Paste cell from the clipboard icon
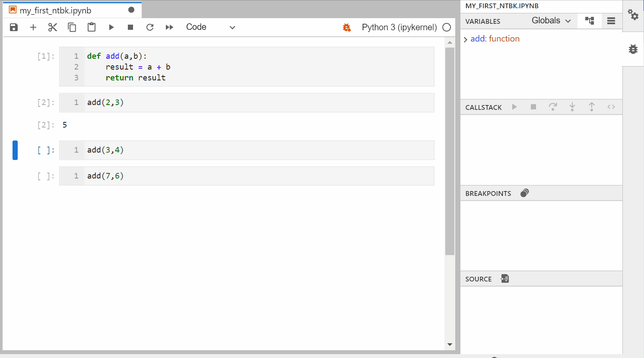Viewport: 644px width, 358px height. (x=91, y=27)
